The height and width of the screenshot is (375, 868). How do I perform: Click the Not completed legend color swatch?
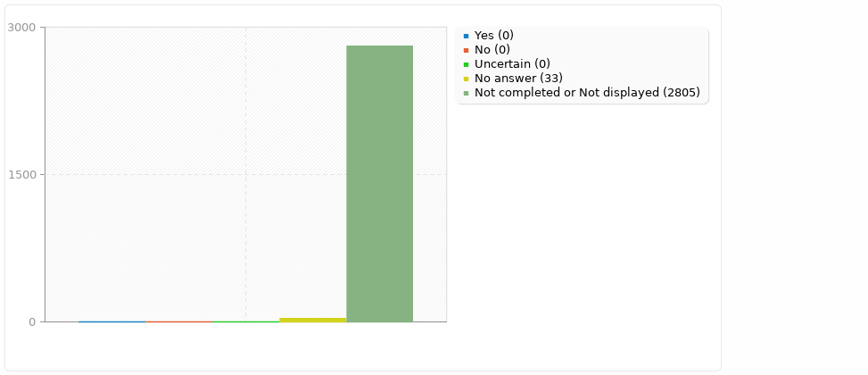point(466,93)
